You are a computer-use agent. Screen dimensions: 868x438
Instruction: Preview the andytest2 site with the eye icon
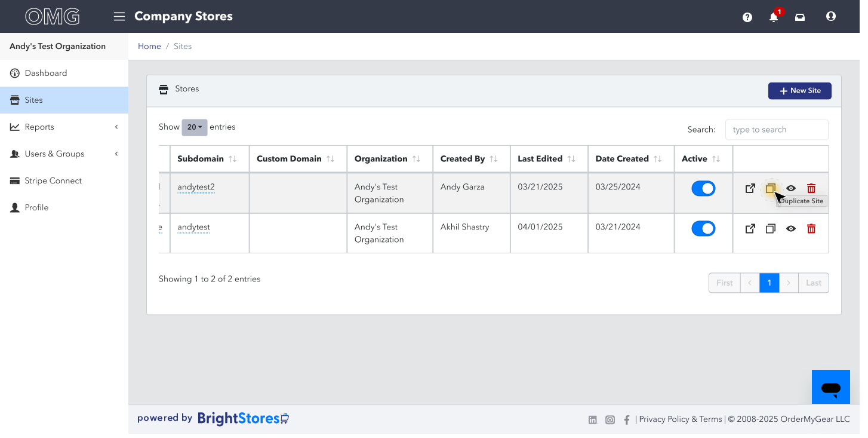pyautogui.click(x=791, y=188)
